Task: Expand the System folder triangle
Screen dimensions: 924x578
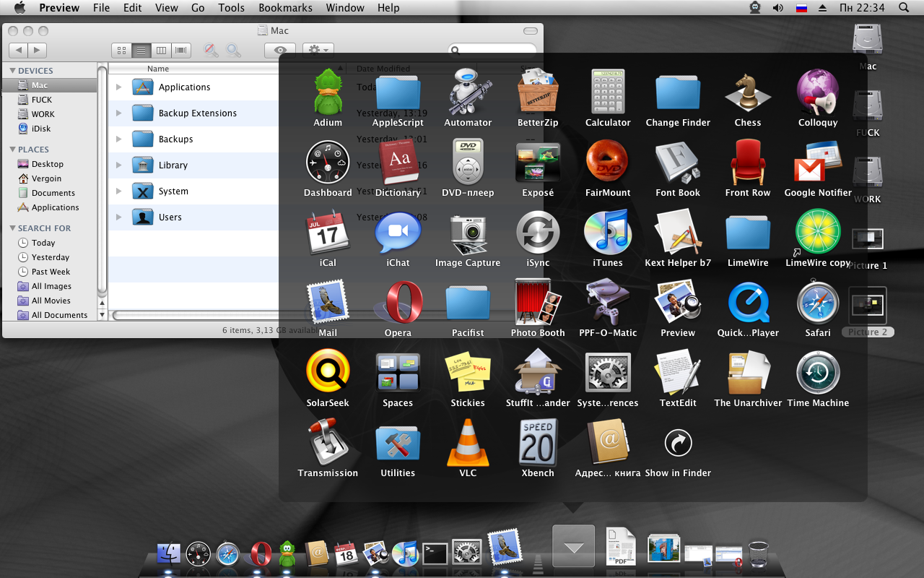Action: click(x=118, y=191)
